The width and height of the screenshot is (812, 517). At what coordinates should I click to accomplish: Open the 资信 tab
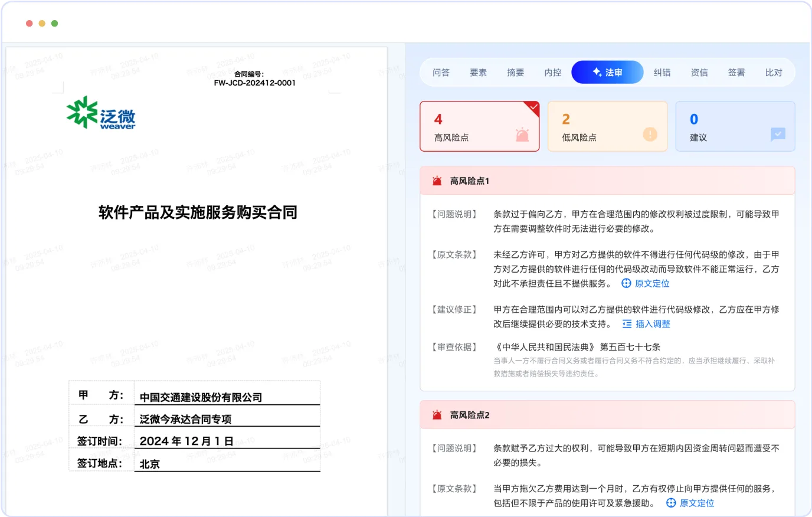click(699, 73)
